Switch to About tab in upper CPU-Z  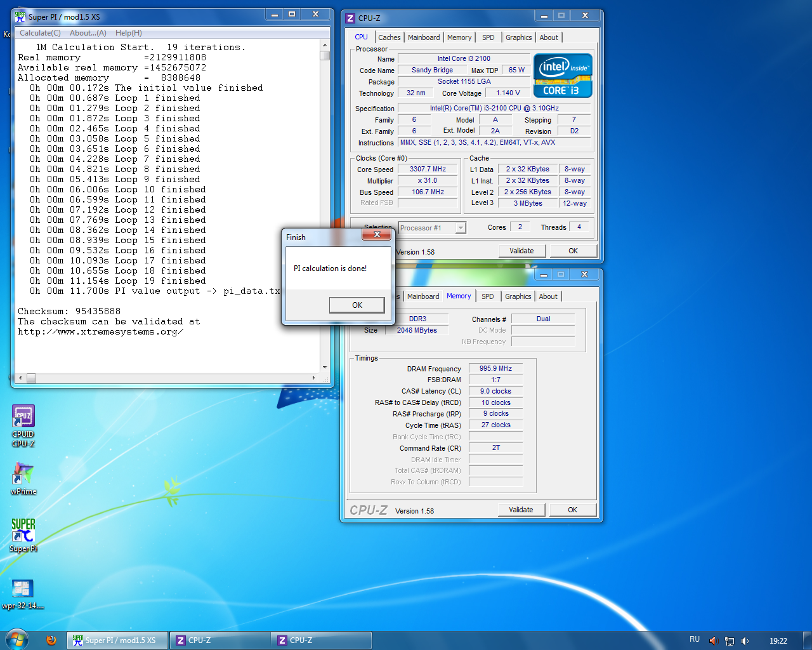pos(549,37)
